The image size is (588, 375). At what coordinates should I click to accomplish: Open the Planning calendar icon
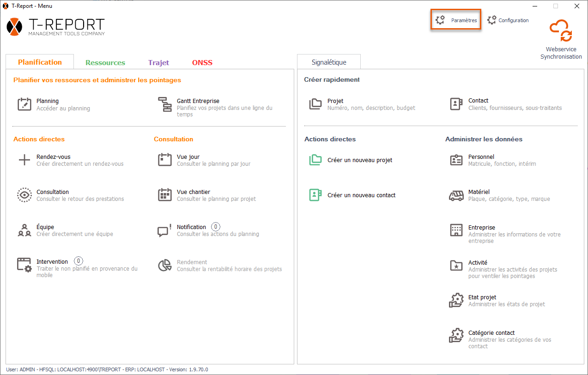click(x=24, y=104)
